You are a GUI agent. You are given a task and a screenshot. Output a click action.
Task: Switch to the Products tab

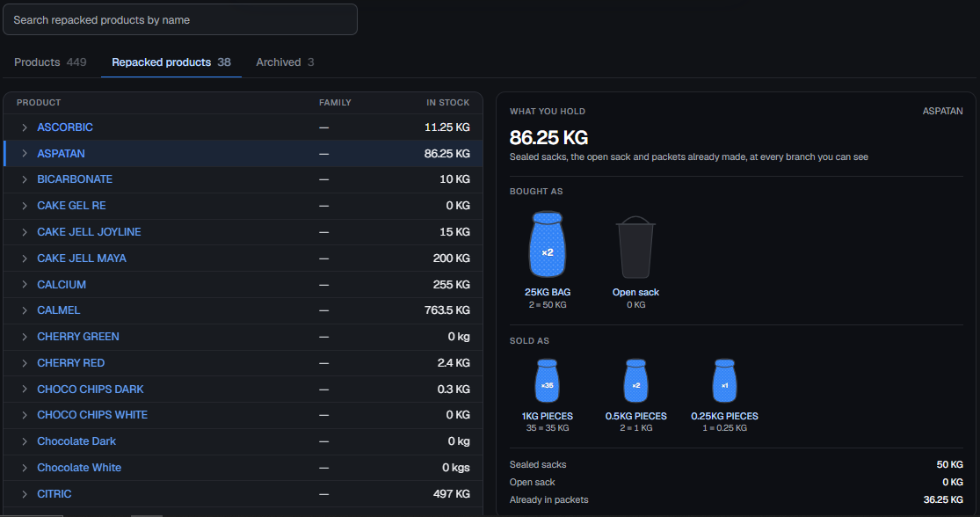click(50, 62)
